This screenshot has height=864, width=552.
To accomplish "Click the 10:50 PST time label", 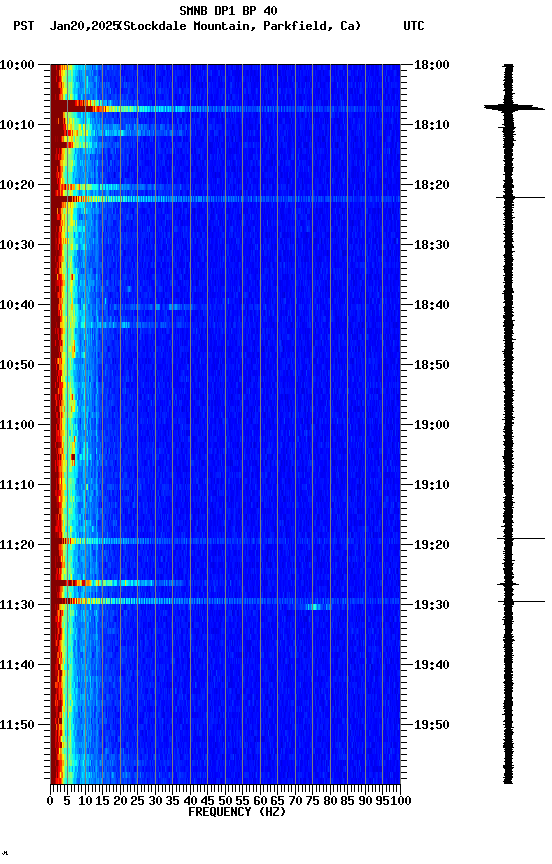I will 17,365.
